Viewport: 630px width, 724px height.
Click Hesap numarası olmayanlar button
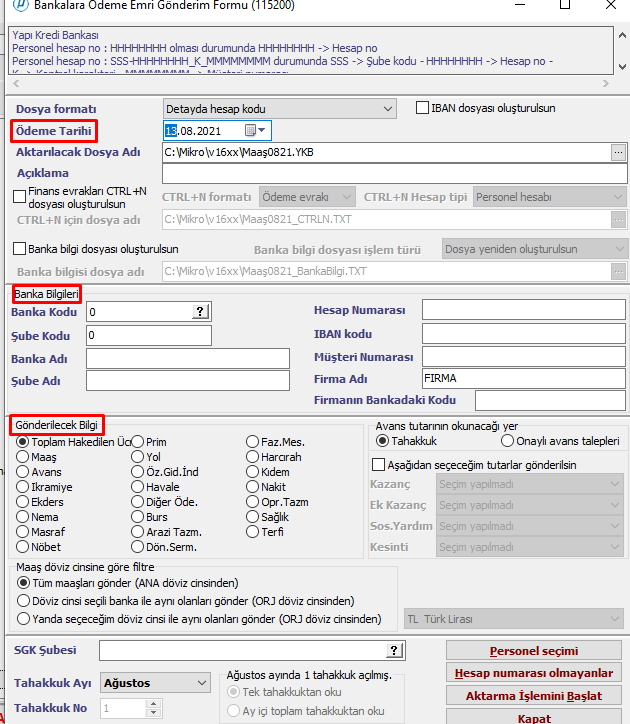tap(534, 673)
